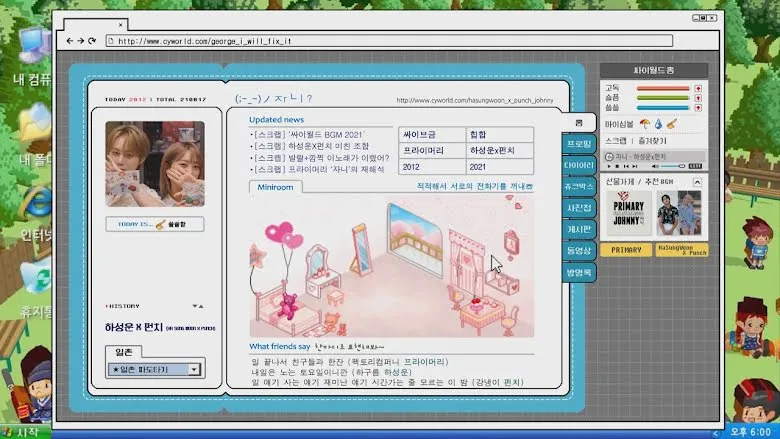780x439 pixels.
Task: Open the 사진첩 side tab
Action: coord(579,208)
